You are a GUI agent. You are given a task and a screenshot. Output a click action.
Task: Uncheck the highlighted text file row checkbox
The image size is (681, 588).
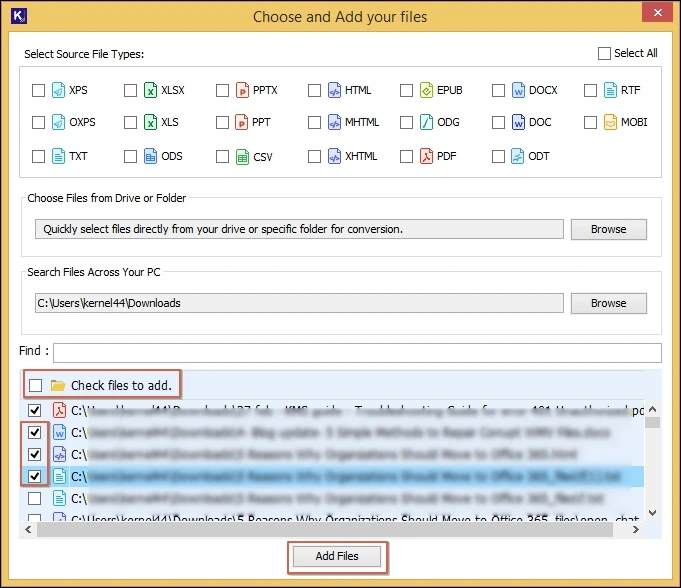pyautogui.click(x=34, y=476)
